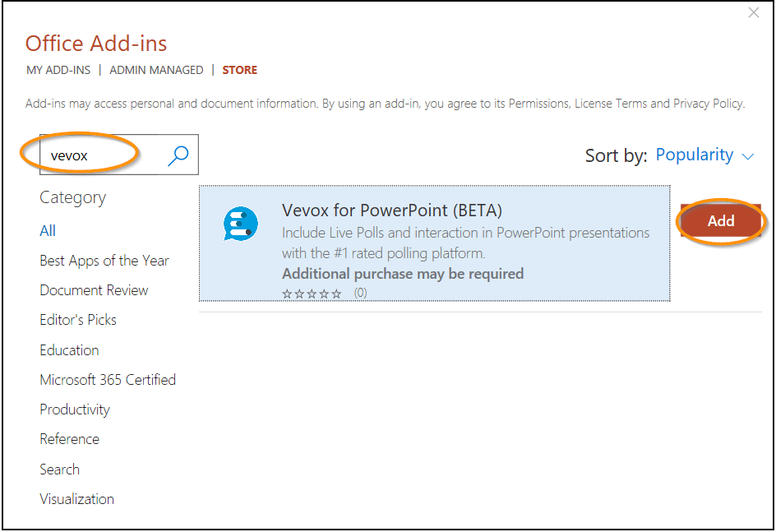Add the Vevox for PowerPoint add-in

(x=720, y=220)
